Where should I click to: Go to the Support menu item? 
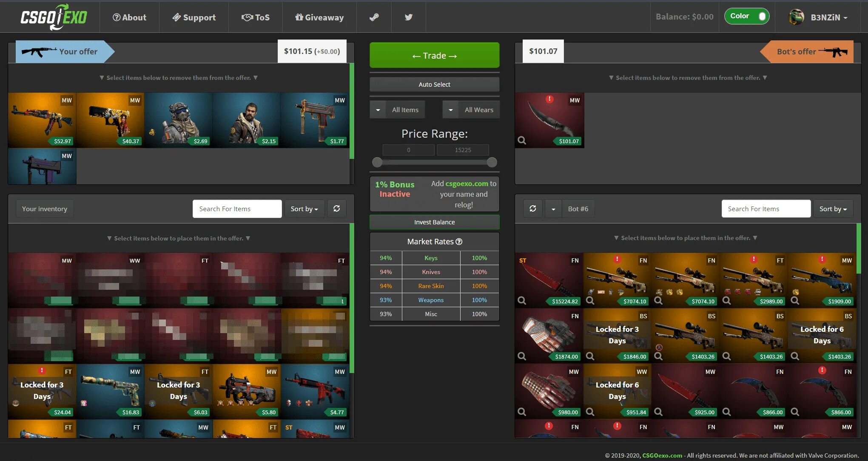(194, 17)
